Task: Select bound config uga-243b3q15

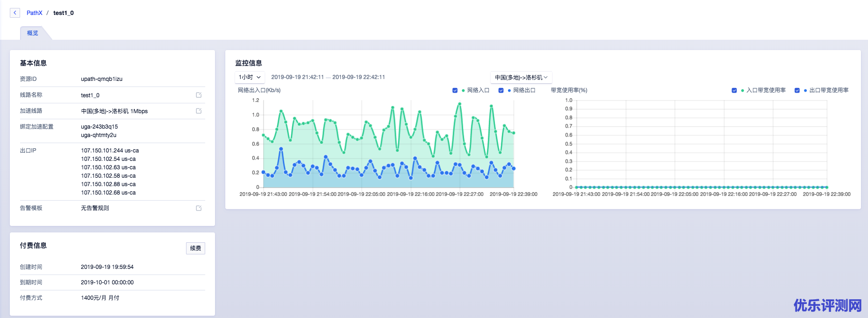Action: (100, 127)
